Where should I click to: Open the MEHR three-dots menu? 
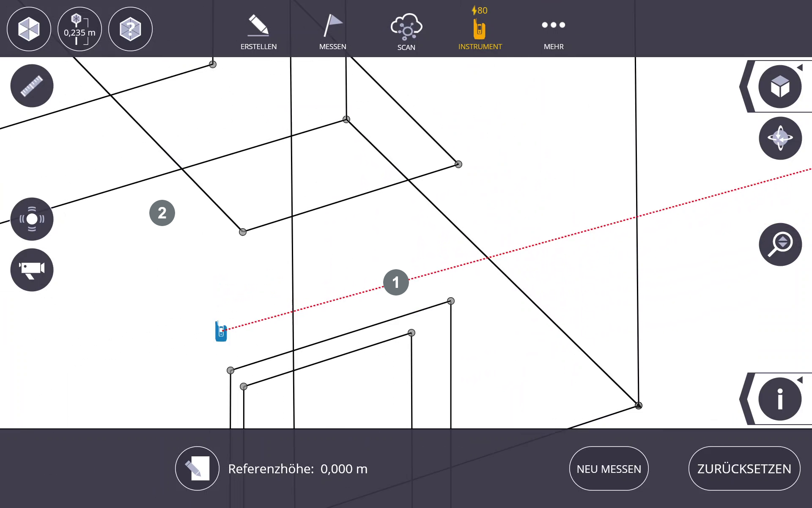[554, 33]
